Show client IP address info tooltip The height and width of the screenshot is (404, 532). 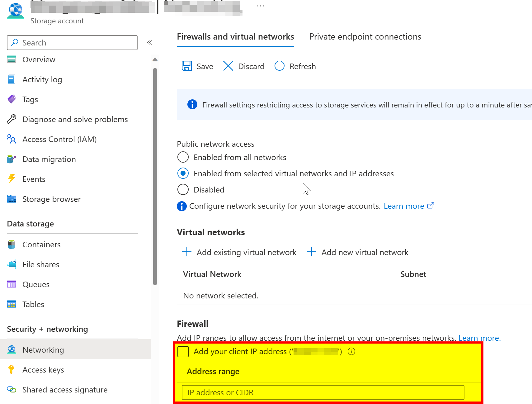351,351
